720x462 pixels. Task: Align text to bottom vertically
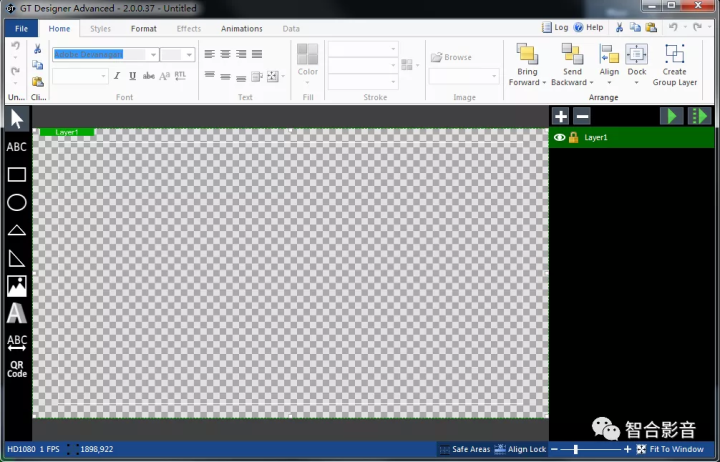pos(241,78)
